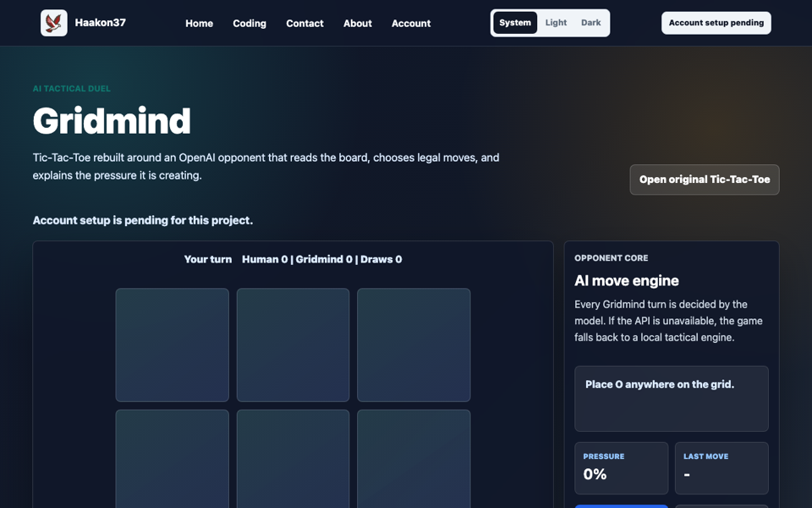Click the Gridmind page title
The image size is (812, 508).
(112, 121)
